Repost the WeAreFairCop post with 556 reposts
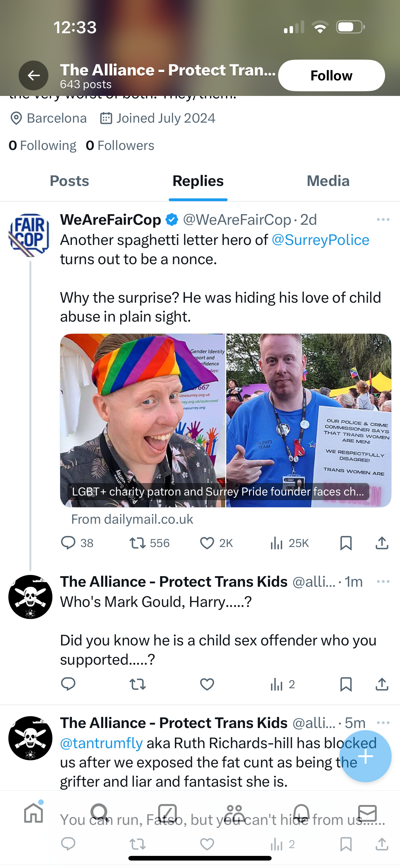The image size is (400, 868). pos(138,543)
